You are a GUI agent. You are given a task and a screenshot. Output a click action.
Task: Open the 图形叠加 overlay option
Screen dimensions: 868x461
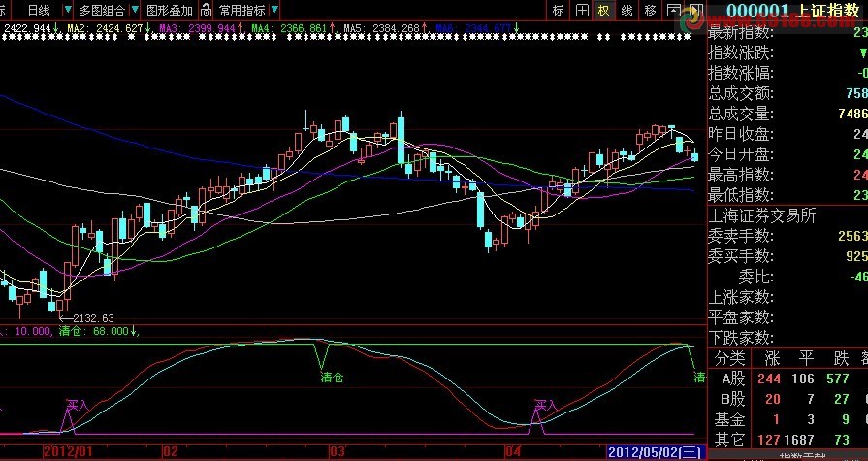(170, 10)
